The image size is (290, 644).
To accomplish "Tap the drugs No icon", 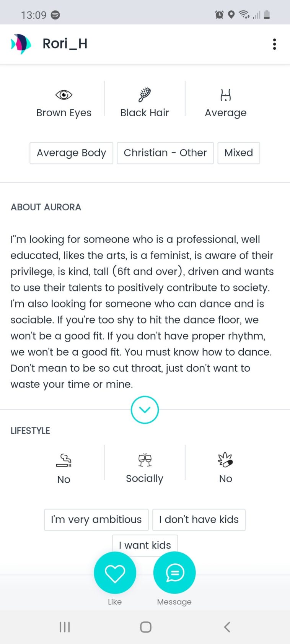I will pyautogui.click(x=226, y=460).
